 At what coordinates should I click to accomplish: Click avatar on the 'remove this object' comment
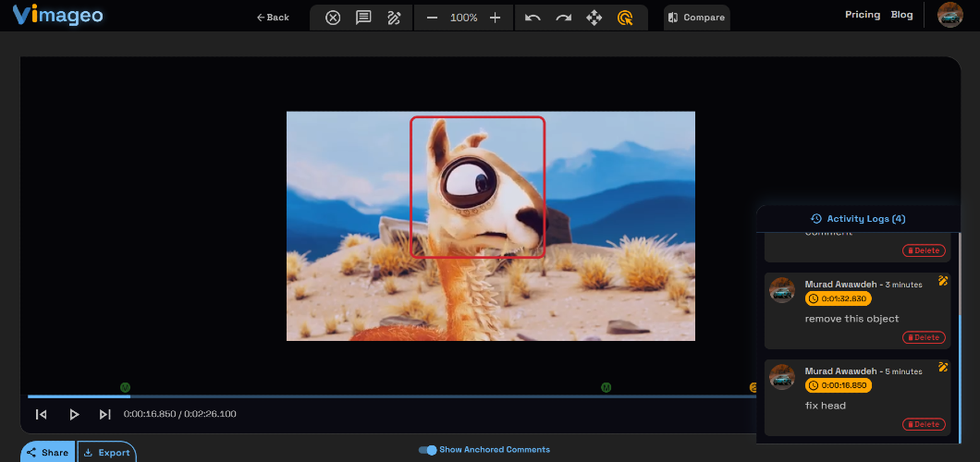point(782,290)
